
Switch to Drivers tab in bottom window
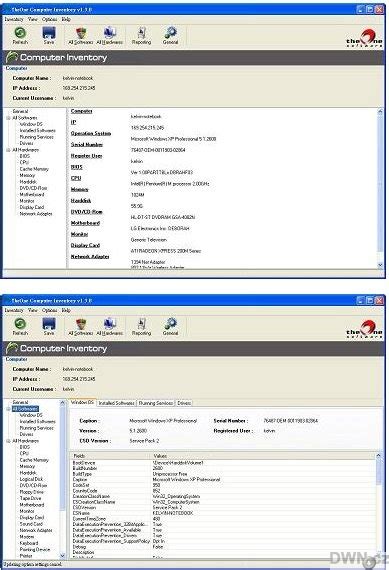point(184,403)
